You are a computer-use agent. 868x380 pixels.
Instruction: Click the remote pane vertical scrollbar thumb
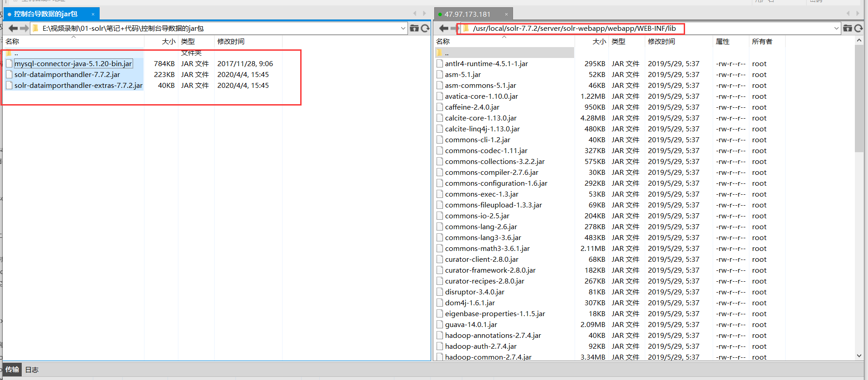[859, 98]
